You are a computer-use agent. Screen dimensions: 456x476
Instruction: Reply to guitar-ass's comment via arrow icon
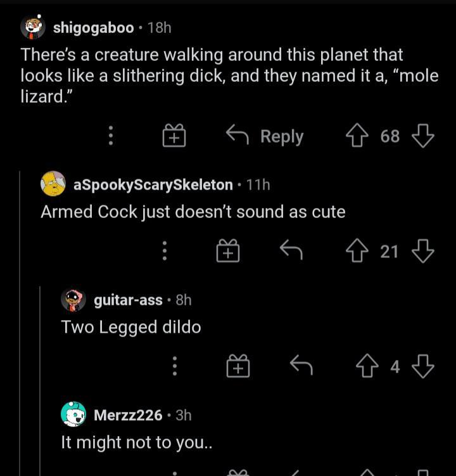coord(301,366)
